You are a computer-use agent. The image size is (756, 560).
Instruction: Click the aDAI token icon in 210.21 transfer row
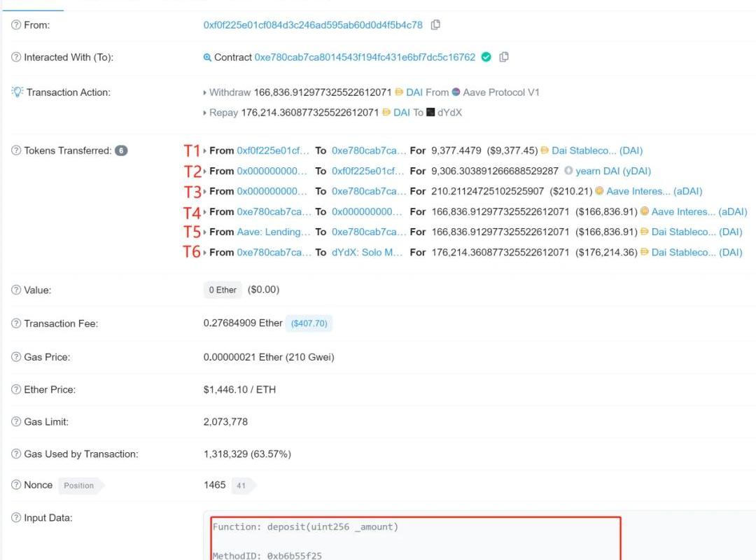click(598, 190)
